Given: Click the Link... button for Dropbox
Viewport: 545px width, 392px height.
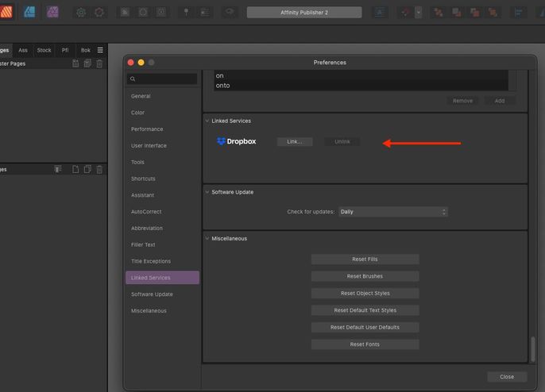Looking at the screenshot, I should click(x=295, y=141).
